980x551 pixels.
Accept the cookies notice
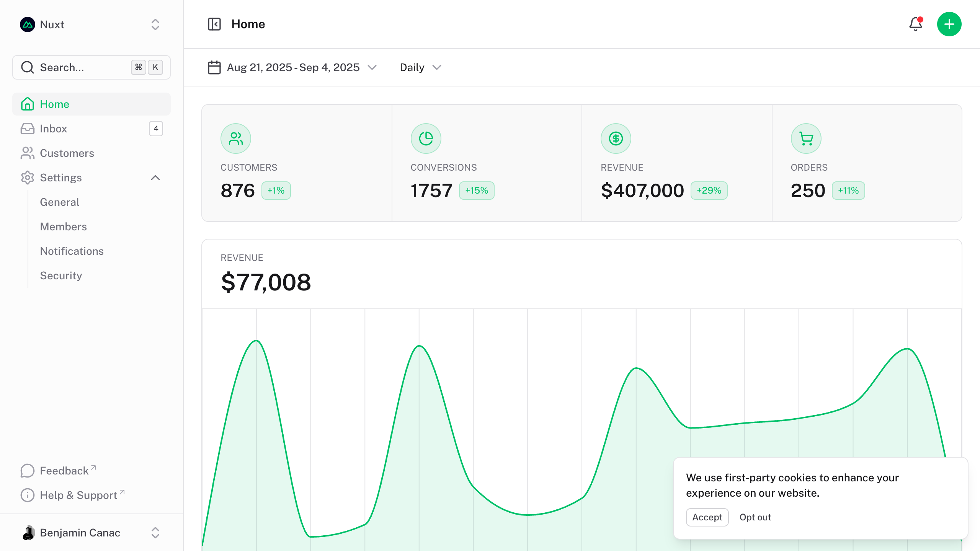707,517
